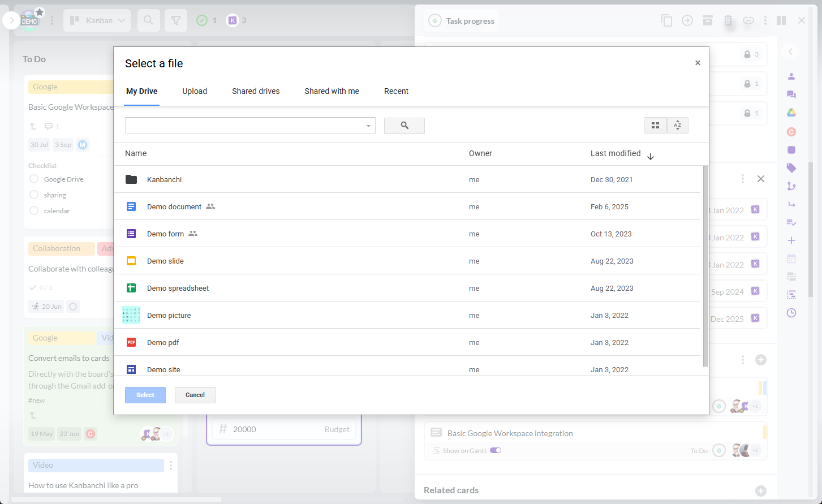Open the Kanban view dropdown
This screenshot has width=822, height=504.
[97, 20]
